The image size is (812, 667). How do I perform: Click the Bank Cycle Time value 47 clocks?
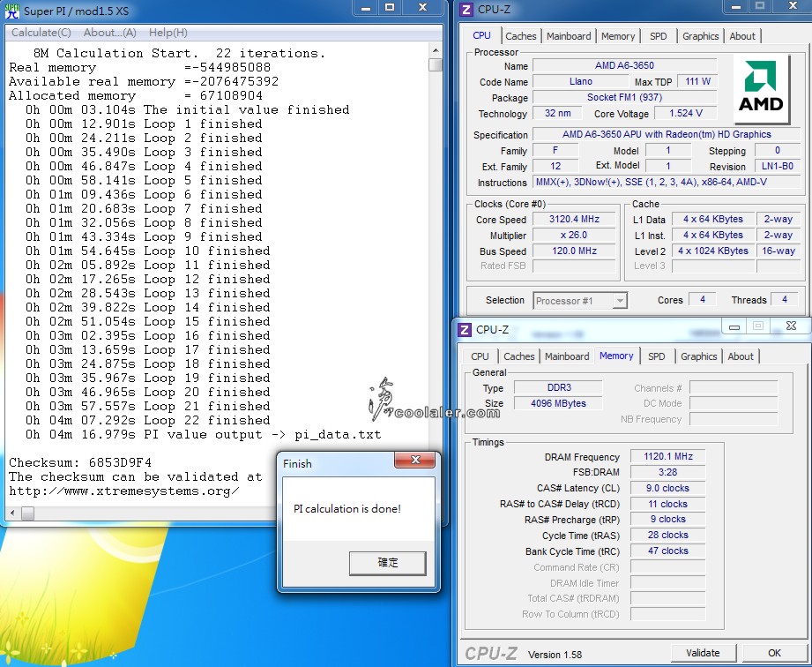(668, 551)
